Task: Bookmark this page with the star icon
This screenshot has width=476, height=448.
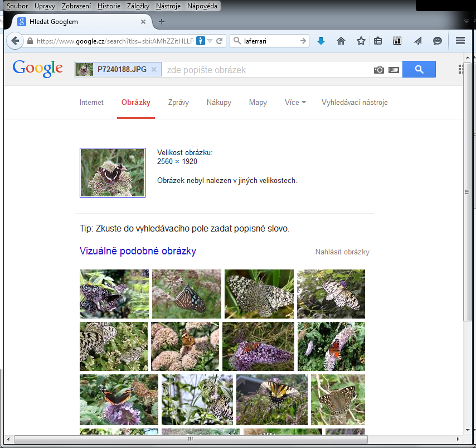Action: 361,41
